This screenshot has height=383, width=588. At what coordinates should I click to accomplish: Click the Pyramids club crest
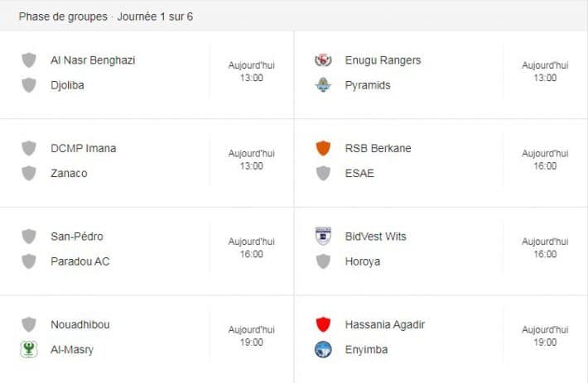click(323, 85)
